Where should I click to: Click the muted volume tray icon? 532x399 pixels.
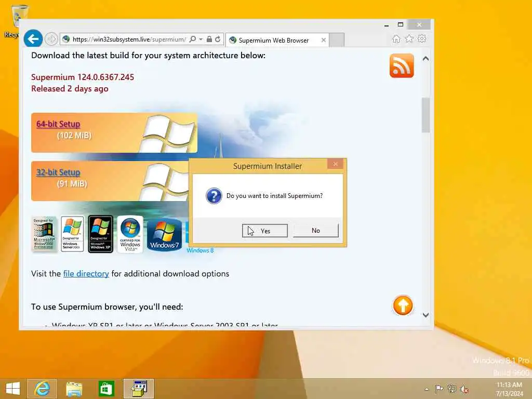tap(464, 389)
